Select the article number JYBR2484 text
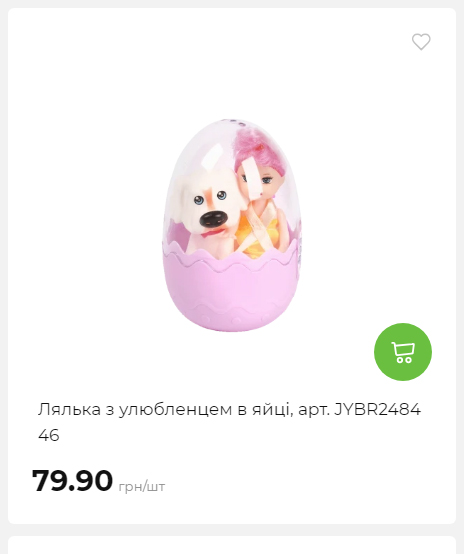The width and height of the screenshot is (464, 554). [377, 409]
